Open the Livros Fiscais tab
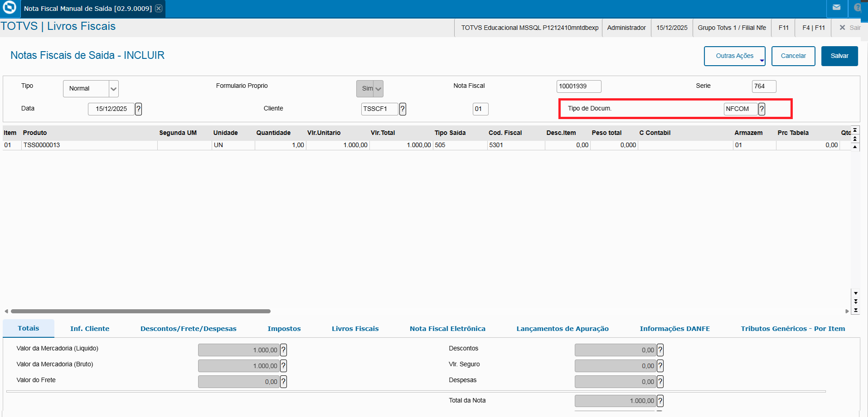Image resolution: width=868 pixels, height=417 pixels. [x=355, y=329]
